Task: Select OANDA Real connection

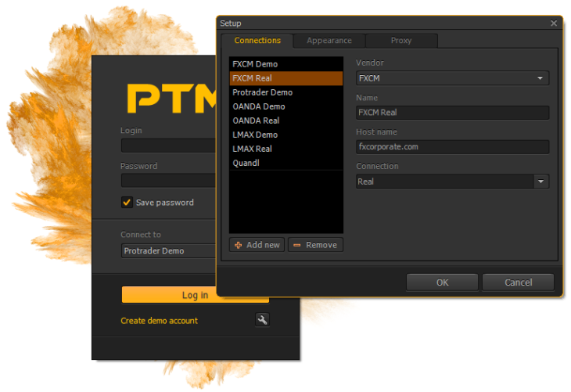Action: [x=285, y=120]
